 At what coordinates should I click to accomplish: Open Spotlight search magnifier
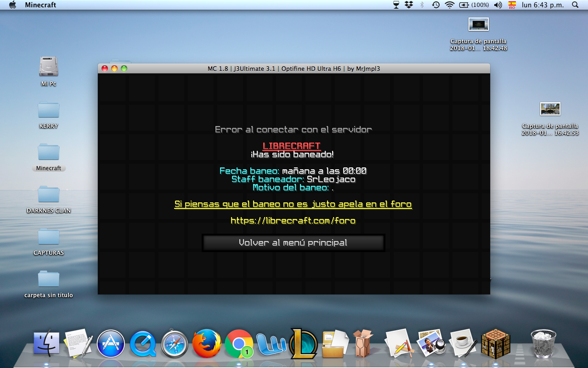tap(575, 5)
